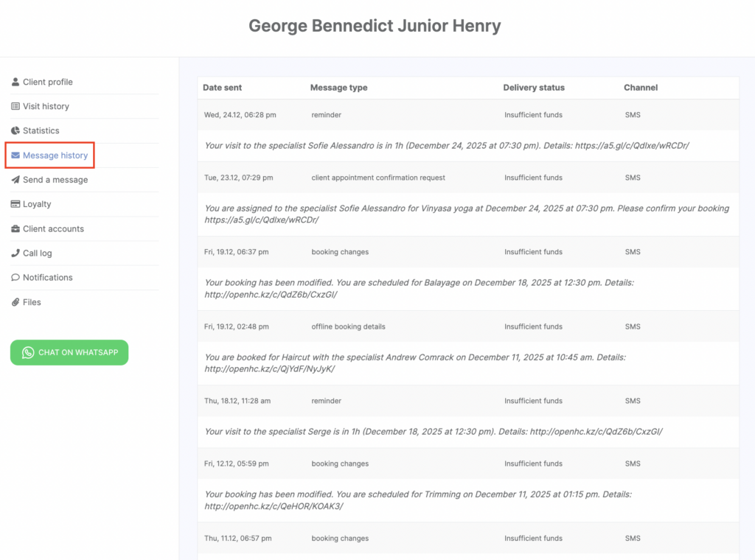
Task: Click the Client profile person icon
Action: point(15,82)
